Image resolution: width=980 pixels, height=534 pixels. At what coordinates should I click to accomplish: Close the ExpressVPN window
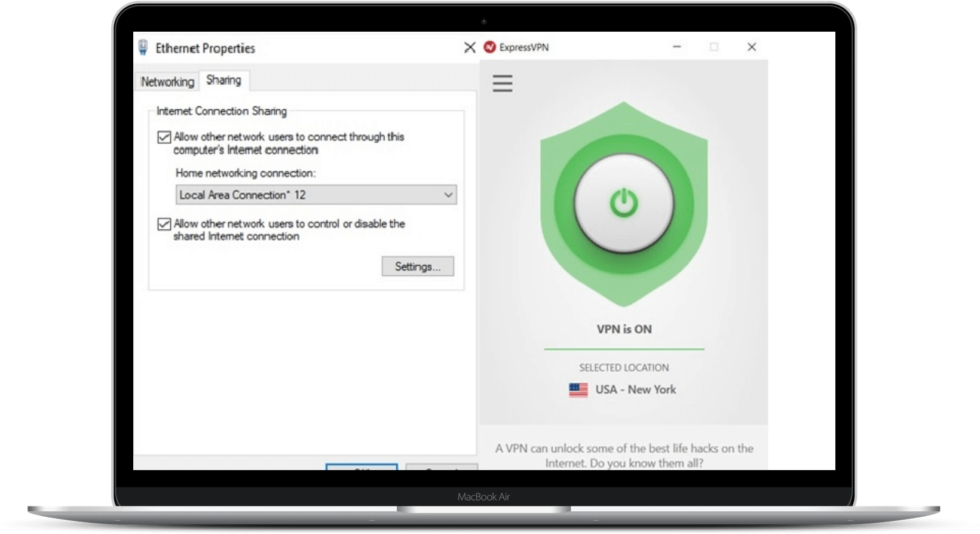(x=752, y=47)
